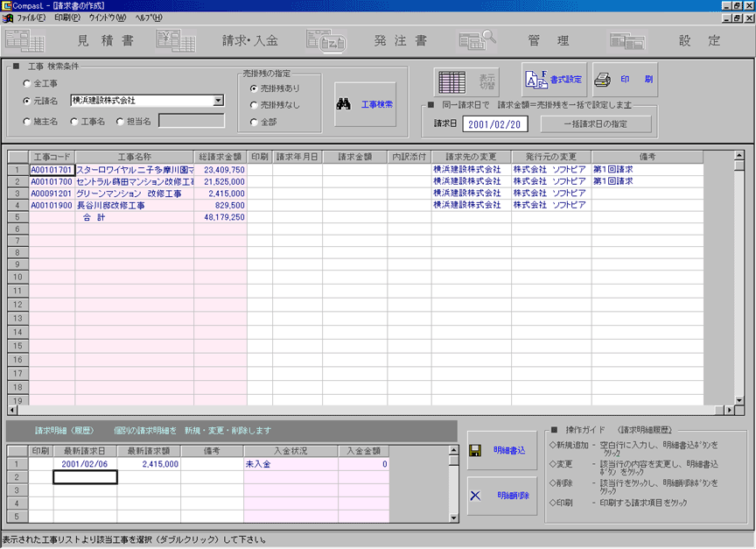This screenshot has height=549, width=756.
Task: Select the 売掛残あり radio button
Action: coord(254,88)
